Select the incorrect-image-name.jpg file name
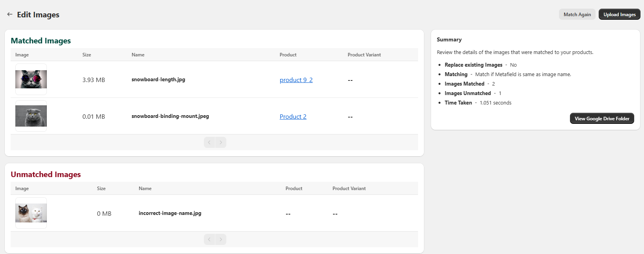644x254 pixels. tap(170, 213)
